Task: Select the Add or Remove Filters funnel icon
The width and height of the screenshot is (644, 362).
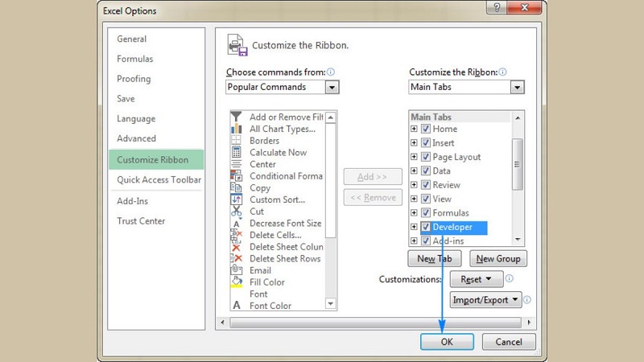Action: click(237, 117)
